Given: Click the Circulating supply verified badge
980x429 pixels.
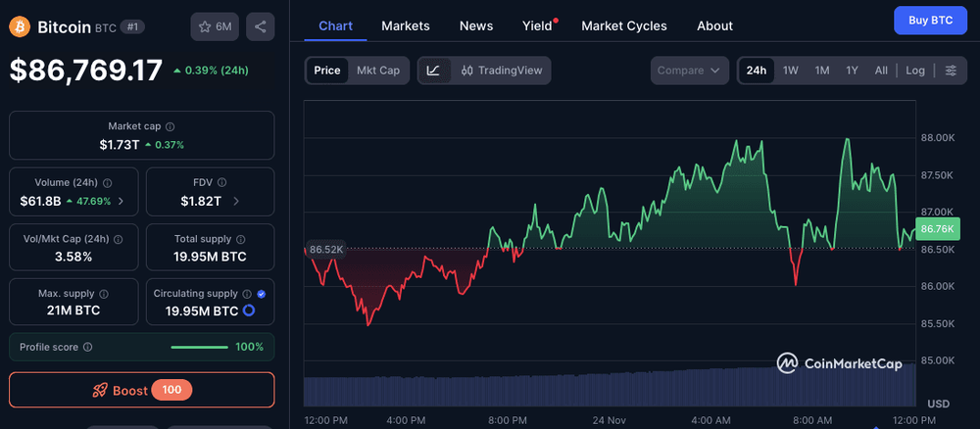Looking at the screenshot, I should pos(262,294).
